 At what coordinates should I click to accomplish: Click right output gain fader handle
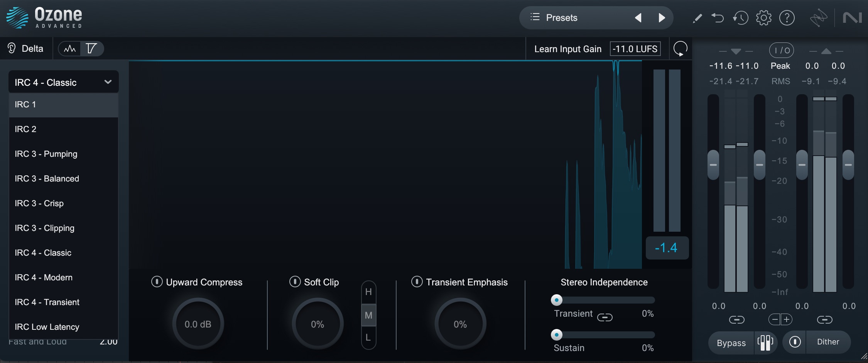pyautogui.click(x=848, y=165)
